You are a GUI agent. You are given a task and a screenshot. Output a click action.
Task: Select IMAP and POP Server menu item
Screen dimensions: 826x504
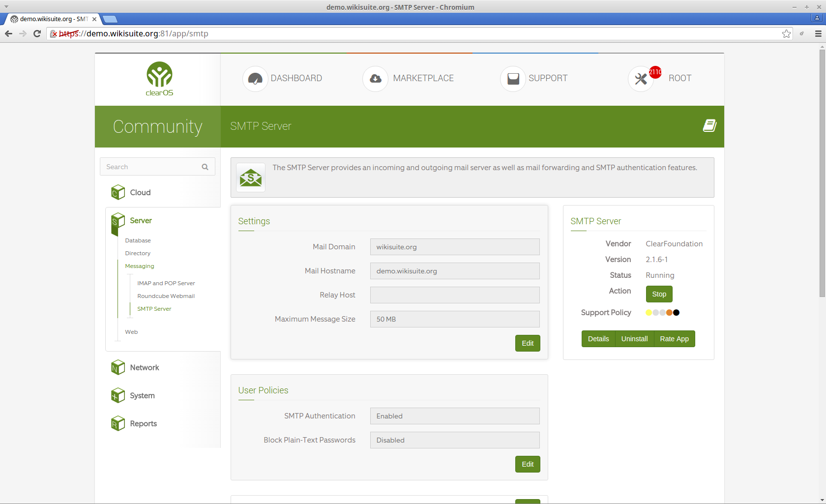click(166, 283)
